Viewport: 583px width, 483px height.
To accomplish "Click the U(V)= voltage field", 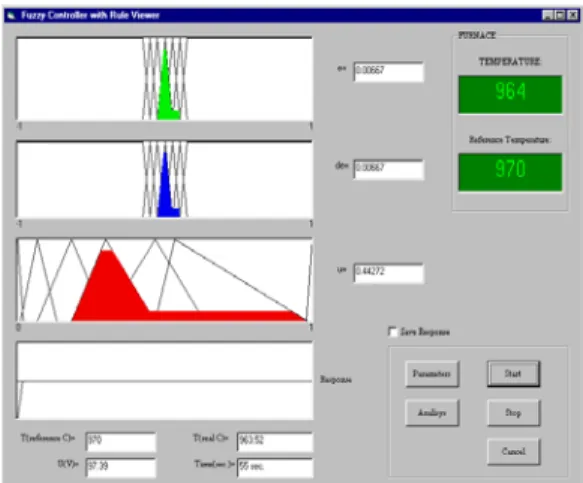I will click(120, 467).
